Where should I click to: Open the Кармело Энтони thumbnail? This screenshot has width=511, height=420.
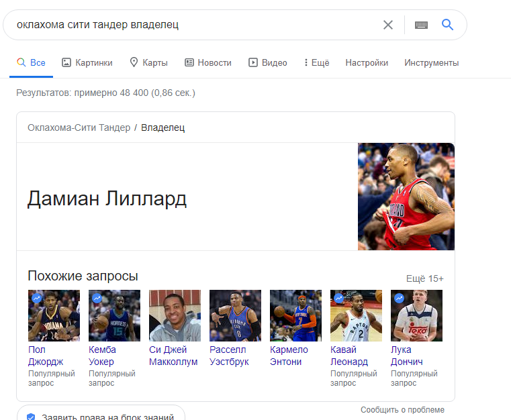coord(295,315)
